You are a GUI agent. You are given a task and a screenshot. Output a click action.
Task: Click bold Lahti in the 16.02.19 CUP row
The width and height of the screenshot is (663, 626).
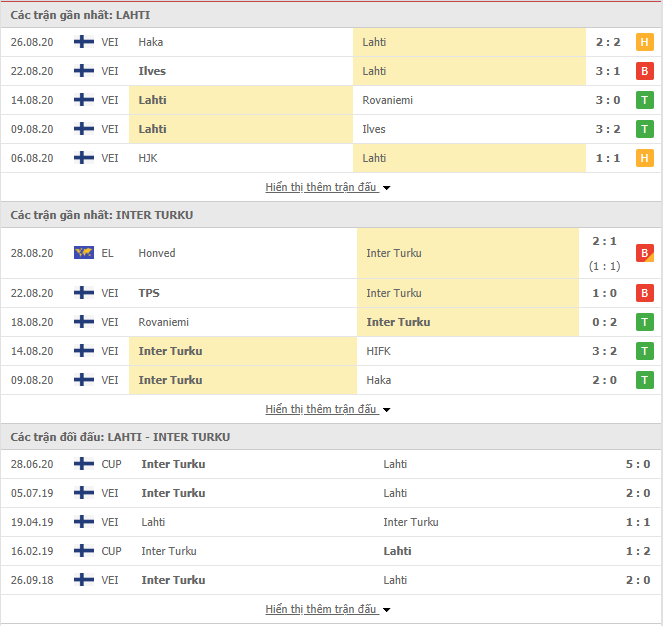click(397, 551)
